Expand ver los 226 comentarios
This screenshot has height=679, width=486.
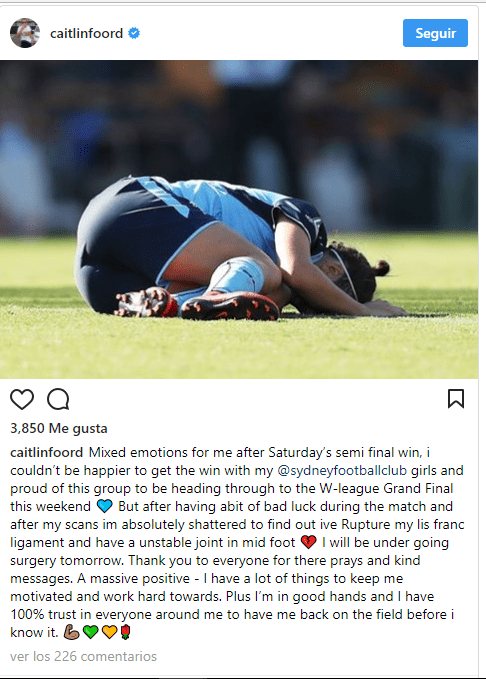click(x=83, y=656)
